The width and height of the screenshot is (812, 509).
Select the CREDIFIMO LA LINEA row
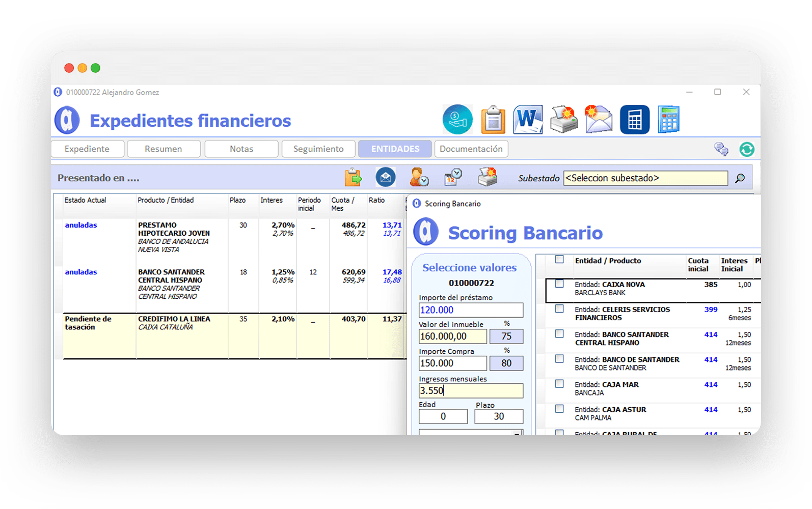click(235, 336)
